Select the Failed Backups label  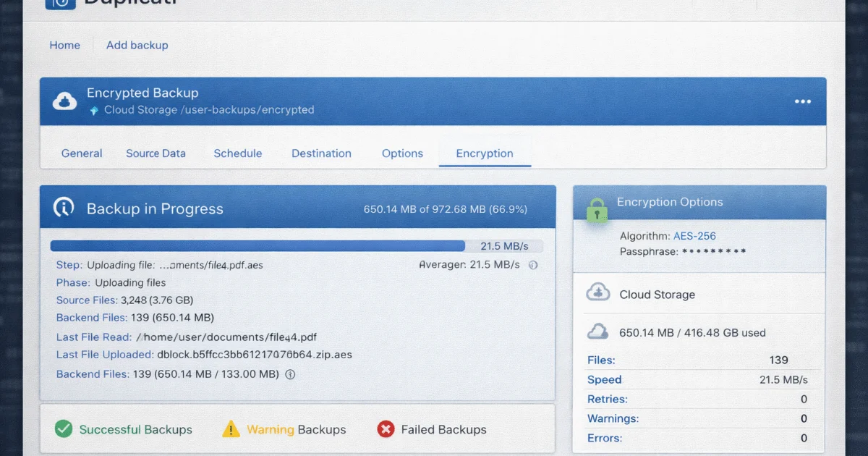pos(443,429)
